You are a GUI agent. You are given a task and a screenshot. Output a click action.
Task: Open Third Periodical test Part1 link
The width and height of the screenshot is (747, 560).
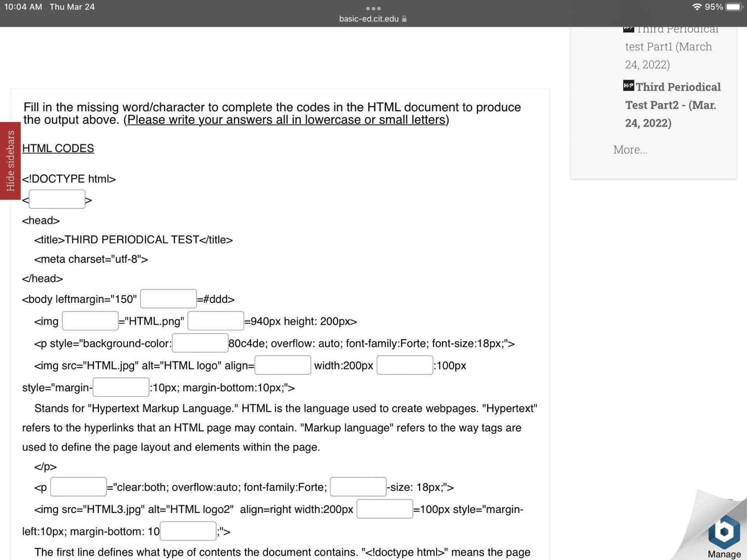672,47
